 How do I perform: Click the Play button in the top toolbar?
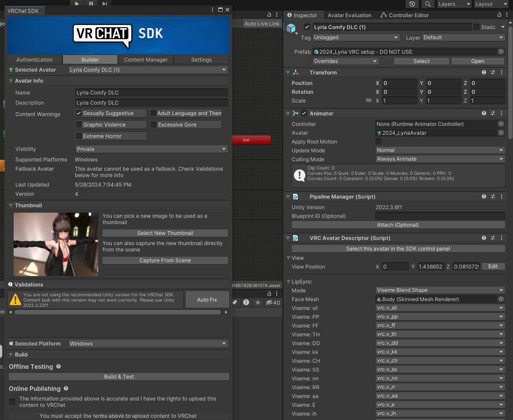click(77, 3)
